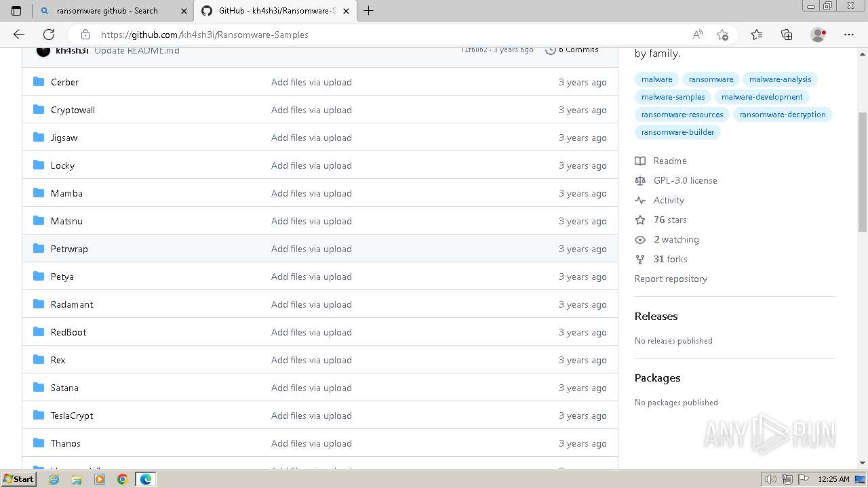Launch Internet Explorer from the taskbar

(54, 479)
